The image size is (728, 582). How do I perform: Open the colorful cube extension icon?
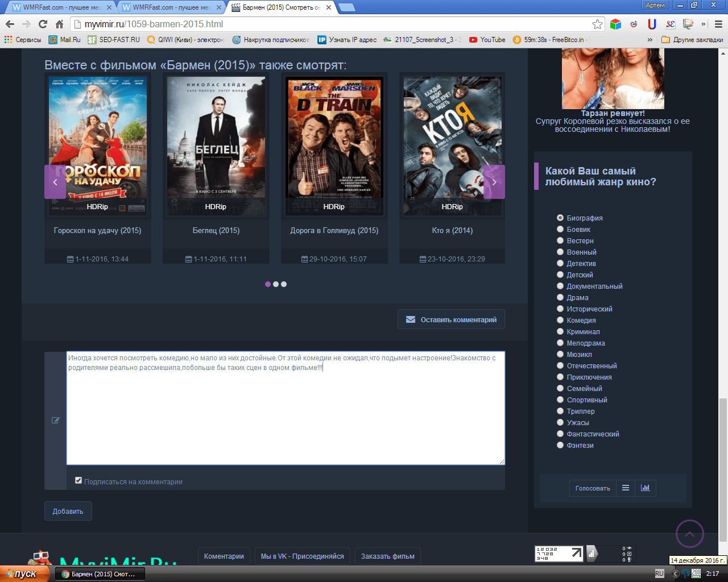pyautogui.click(x=615, y=24)
